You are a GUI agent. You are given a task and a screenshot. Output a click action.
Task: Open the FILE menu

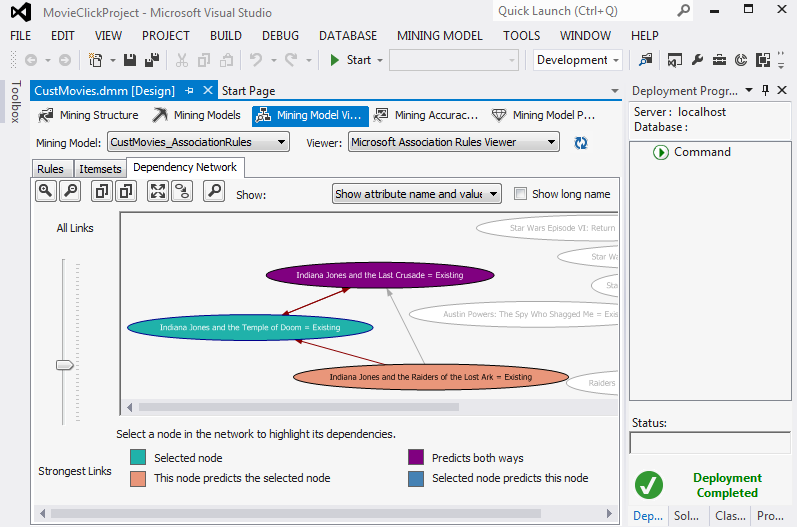pyautogui.click(x=20, y=36)
